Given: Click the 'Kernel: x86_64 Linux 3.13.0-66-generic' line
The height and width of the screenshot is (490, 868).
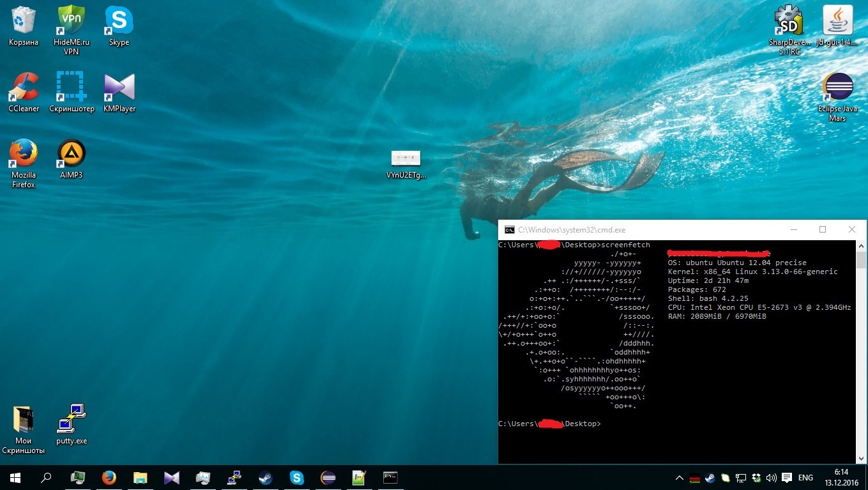Looking at the screenshot, I should [752, 272].
